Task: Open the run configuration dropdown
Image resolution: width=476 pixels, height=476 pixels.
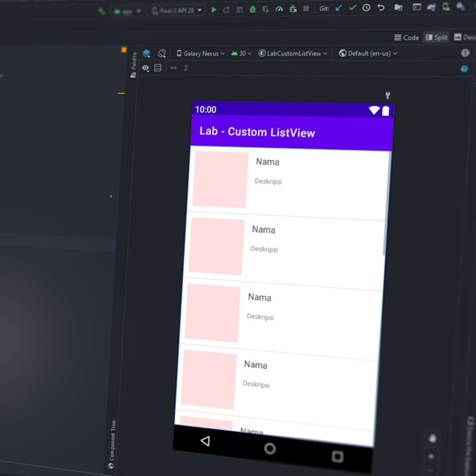Action: tap(127, 11)
